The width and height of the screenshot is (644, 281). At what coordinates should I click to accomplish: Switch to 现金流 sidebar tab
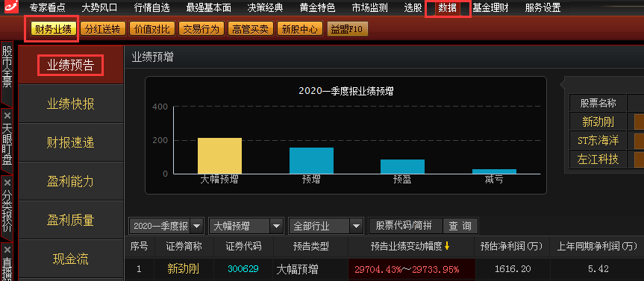pos(71,259)
